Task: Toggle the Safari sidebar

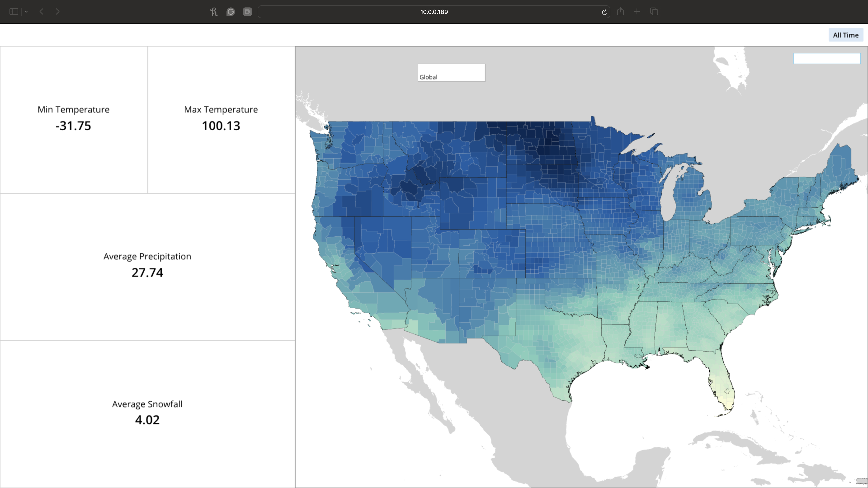Action: [14, 12]
